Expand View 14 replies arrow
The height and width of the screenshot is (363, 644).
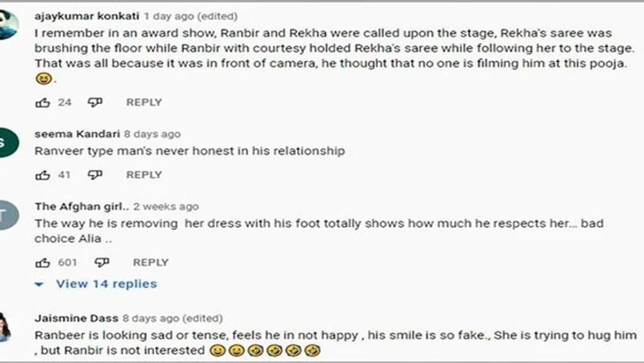coord(39,285)
